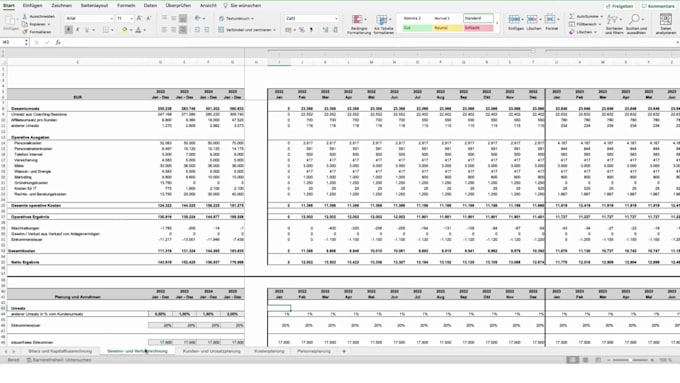Image resolution: width=680 pixels, height=383 pixels.
Task: Open the Seitenlayout ribbon tab
Action: click(94, 6)
